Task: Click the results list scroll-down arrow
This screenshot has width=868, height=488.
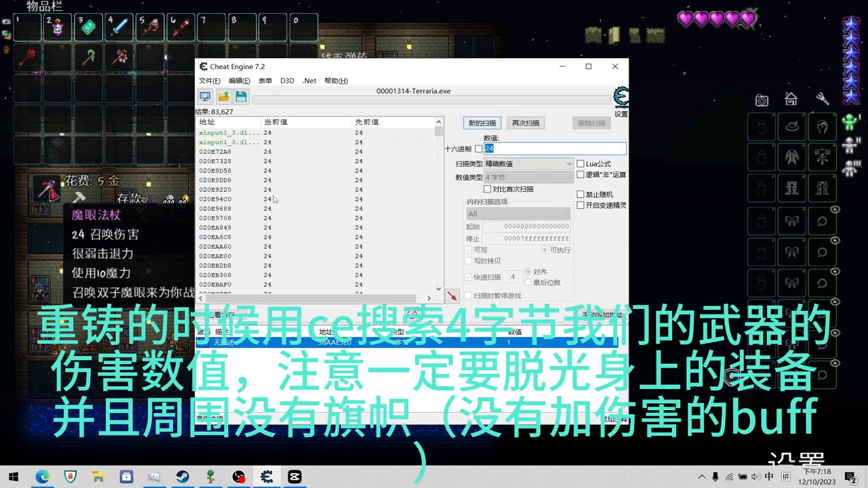Action: tap(439, 289)
